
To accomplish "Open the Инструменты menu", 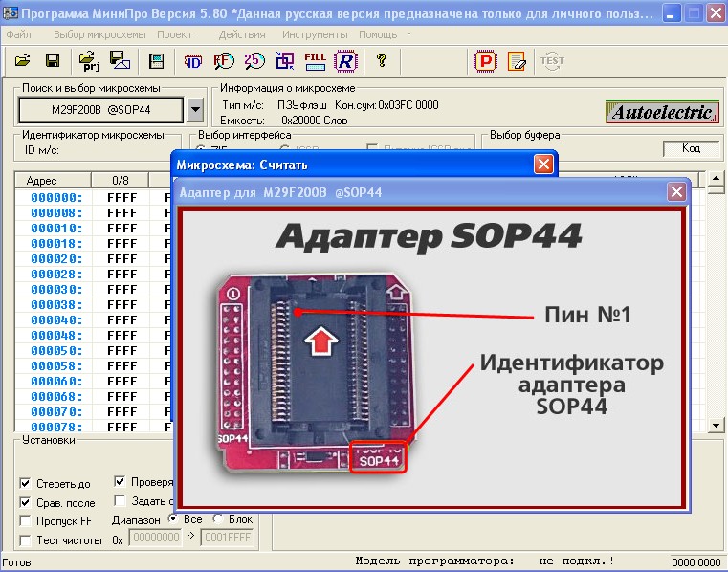I will click(315, 34).
